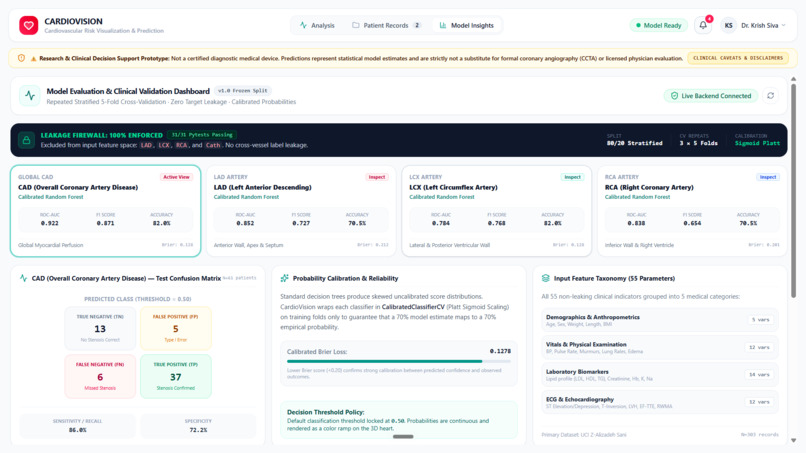The height and width of the screenshot is (453, 806).
Task: Select the Model Insights tab
Action: click(467, 25)
